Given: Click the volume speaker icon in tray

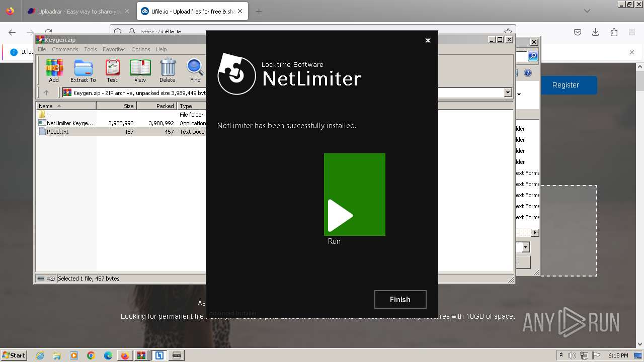Looking at the screenshot, I should click(572, 355).
